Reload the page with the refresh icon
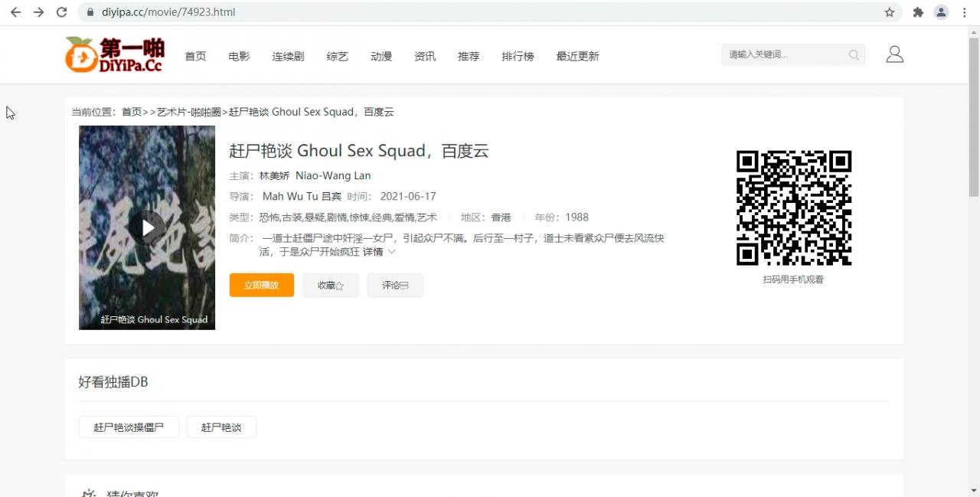The image size is (980, 497). tap(61, 12)
